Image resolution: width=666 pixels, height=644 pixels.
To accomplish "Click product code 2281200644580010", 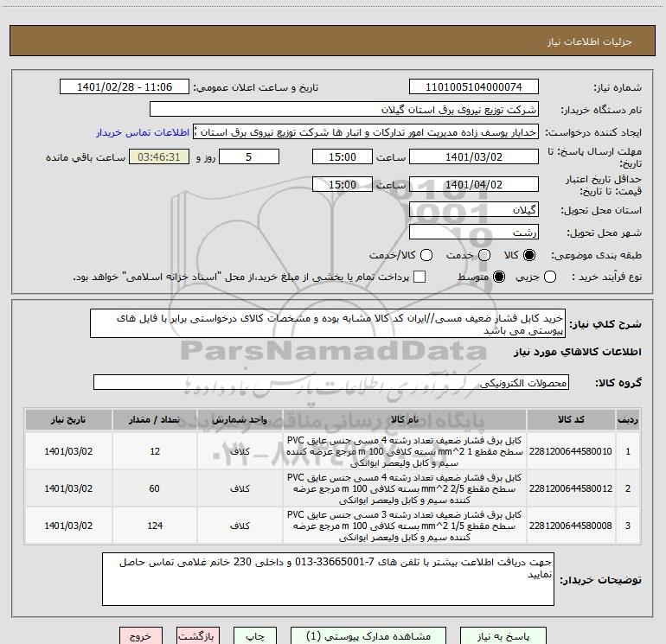I will pos(571,451).
